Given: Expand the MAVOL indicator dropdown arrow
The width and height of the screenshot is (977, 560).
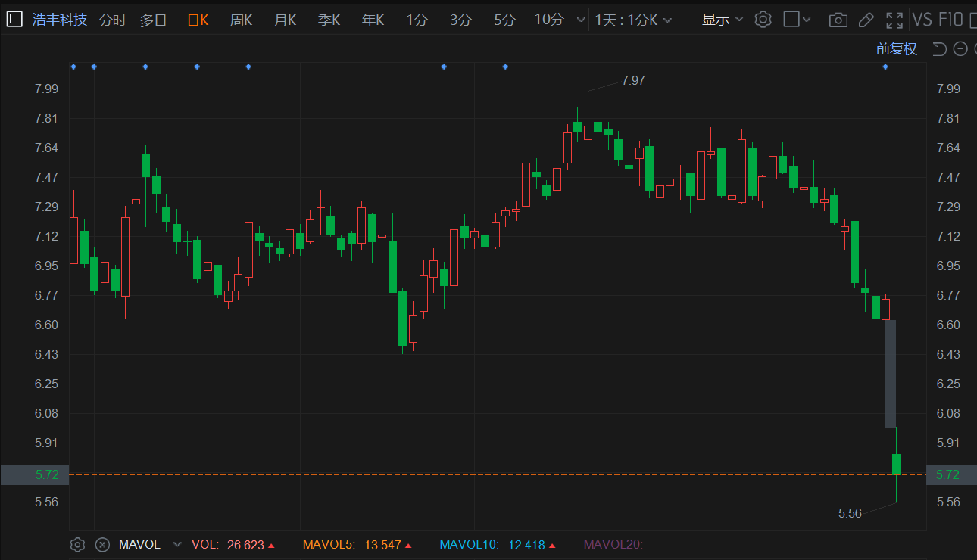Looking at the screenshot, I should [x=177, y=544].
